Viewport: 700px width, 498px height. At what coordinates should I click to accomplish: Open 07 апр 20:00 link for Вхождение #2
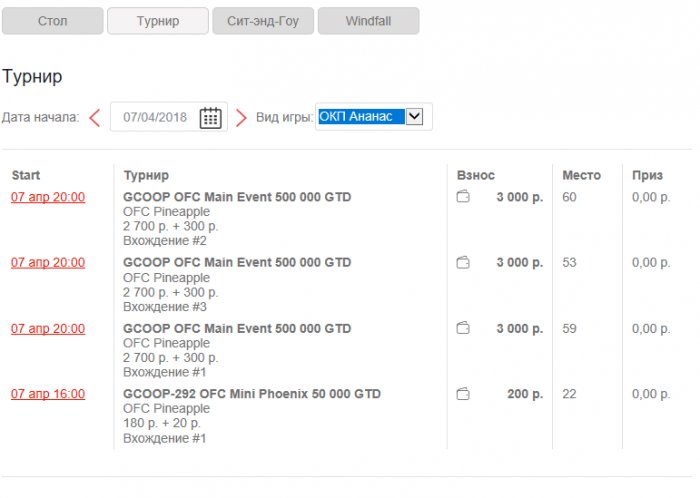48,197
